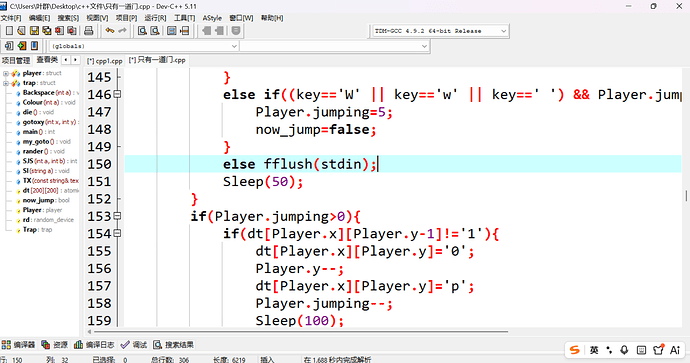The image size is (690, 363).
Task: Click the green Toggle bookmark icon
Action: pyautogui.click(x=22, y=45)
